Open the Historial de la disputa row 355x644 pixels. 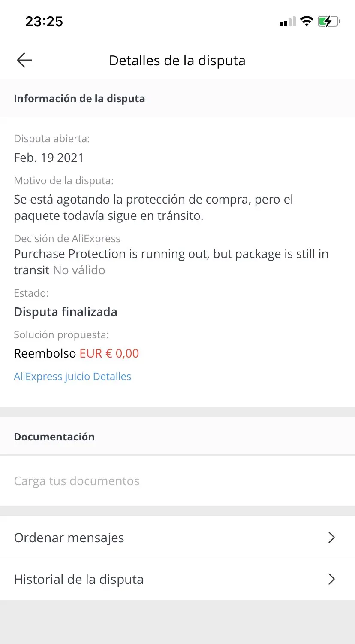coord(79,579)
